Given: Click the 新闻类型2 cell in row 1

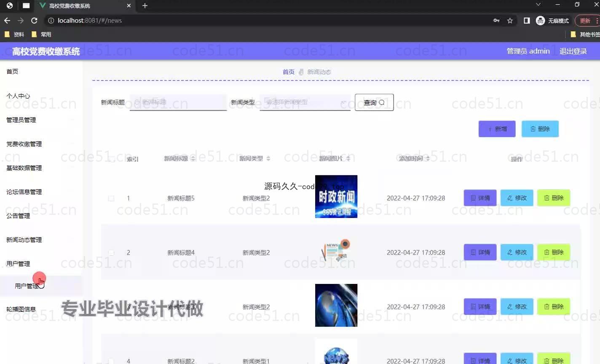Looking at the screenshot, I should pyautogui.click(x=256, y=198).
